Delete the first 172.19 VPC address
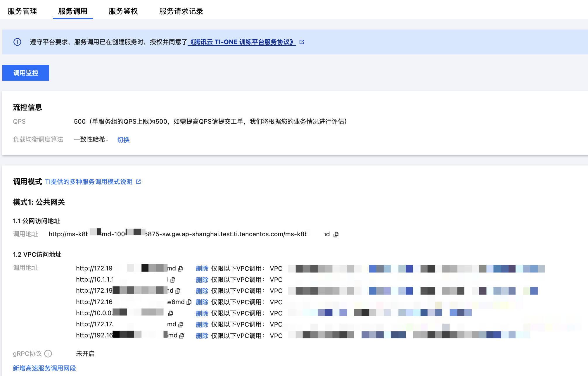 tap(202, 268)
